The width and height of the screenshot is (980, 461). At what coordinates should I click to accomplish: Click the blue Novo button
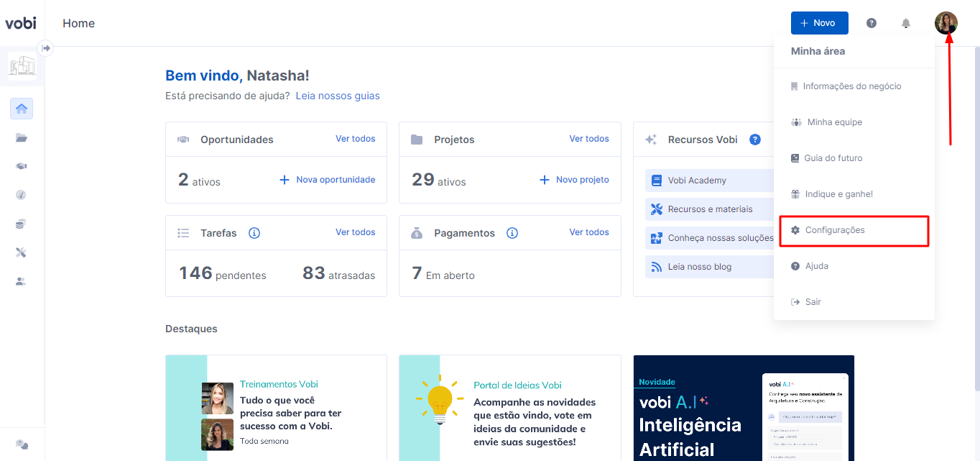(820, 23)
